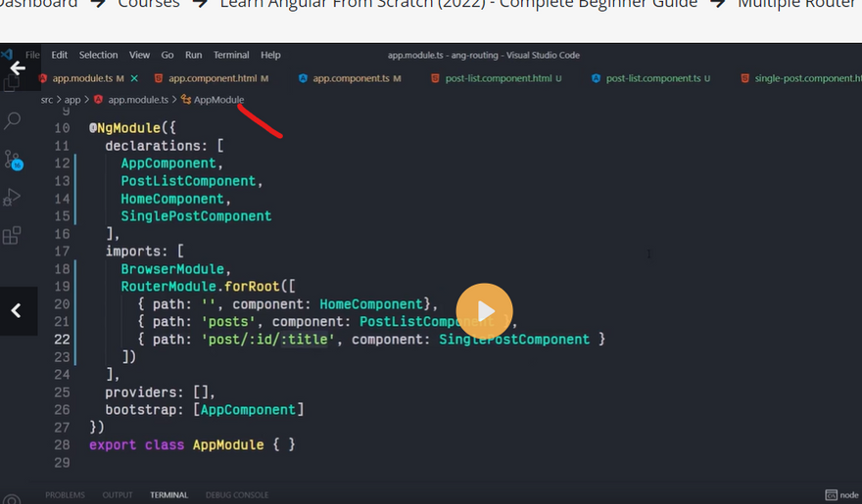Open the Search icon in activity bar
862x504 pixels.
13,121
